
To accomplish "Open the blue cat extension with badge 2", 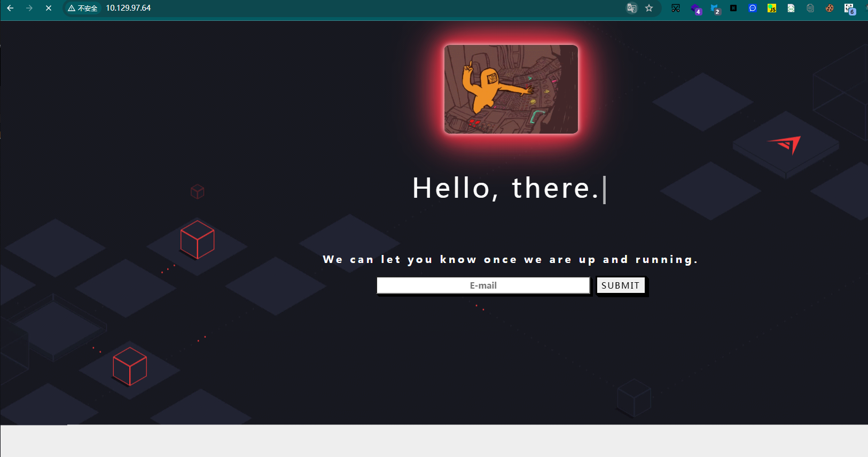I will [715, 9].
